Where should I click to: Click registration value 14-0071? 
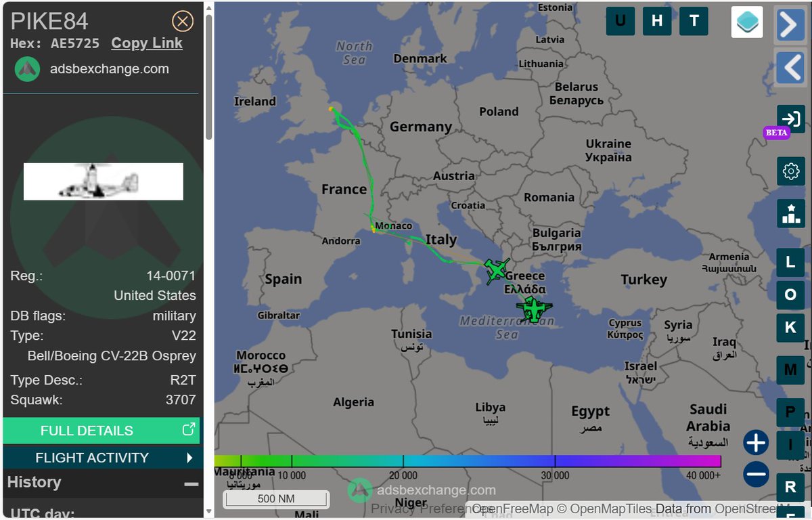[171, 276]
